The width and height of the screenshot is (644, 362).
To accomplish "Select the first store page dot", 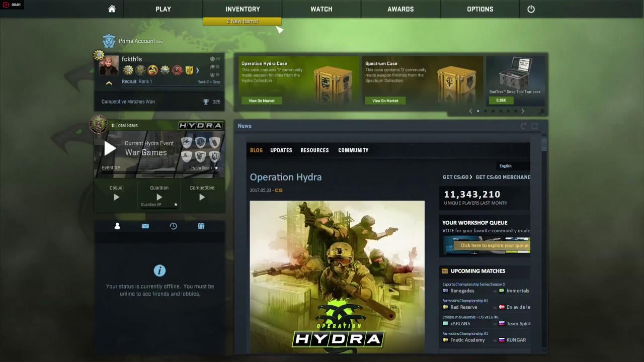I will point(478,111).
